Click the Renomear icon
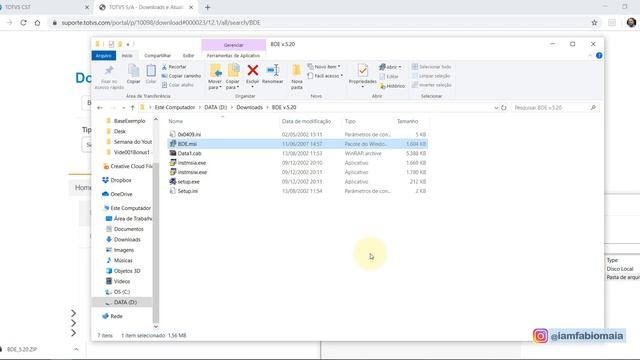Screen dimensions: 640x360 (x=273, y=71)
